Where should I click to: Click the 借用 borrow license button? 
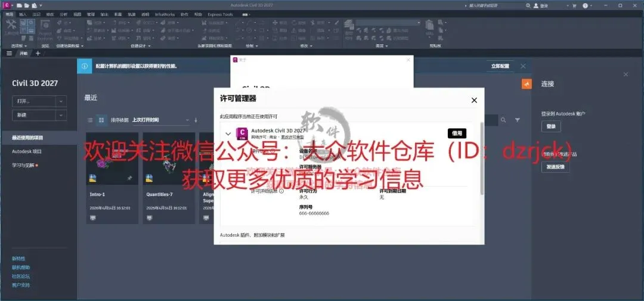tap(457, 133)
